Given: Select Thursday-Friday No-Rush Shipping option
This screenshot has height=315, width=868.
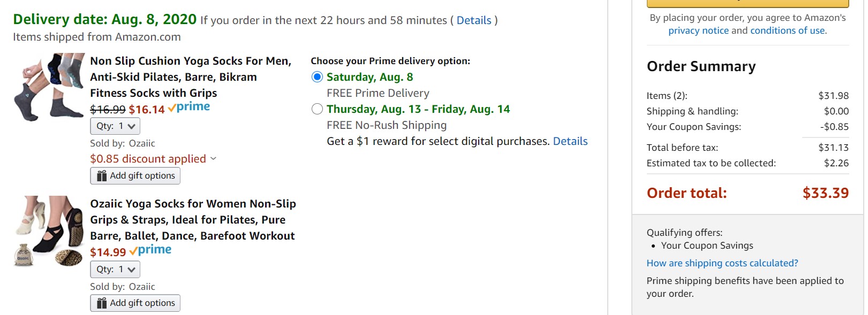Looking at the screenshot, I should coord(317,109).
